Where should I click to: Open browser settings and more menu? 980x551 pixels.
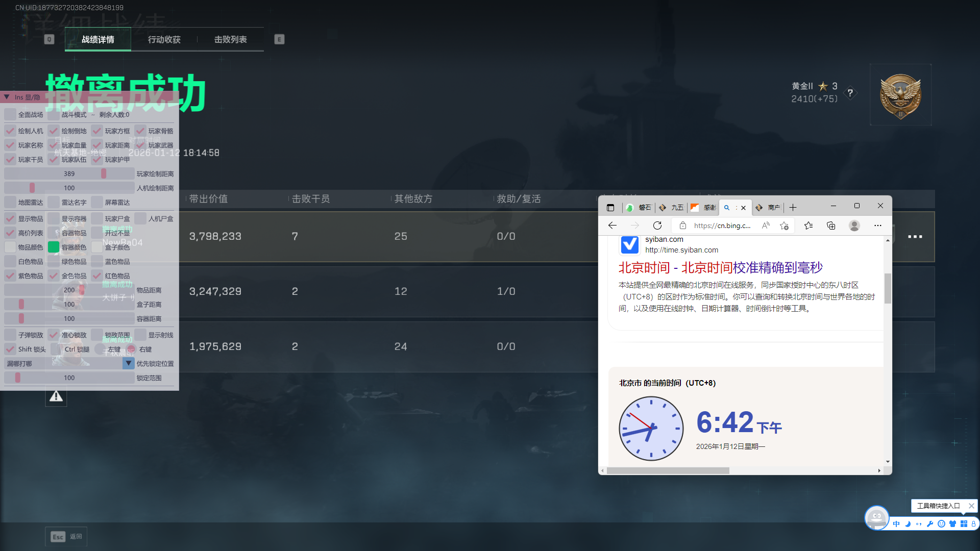point(878,226)
